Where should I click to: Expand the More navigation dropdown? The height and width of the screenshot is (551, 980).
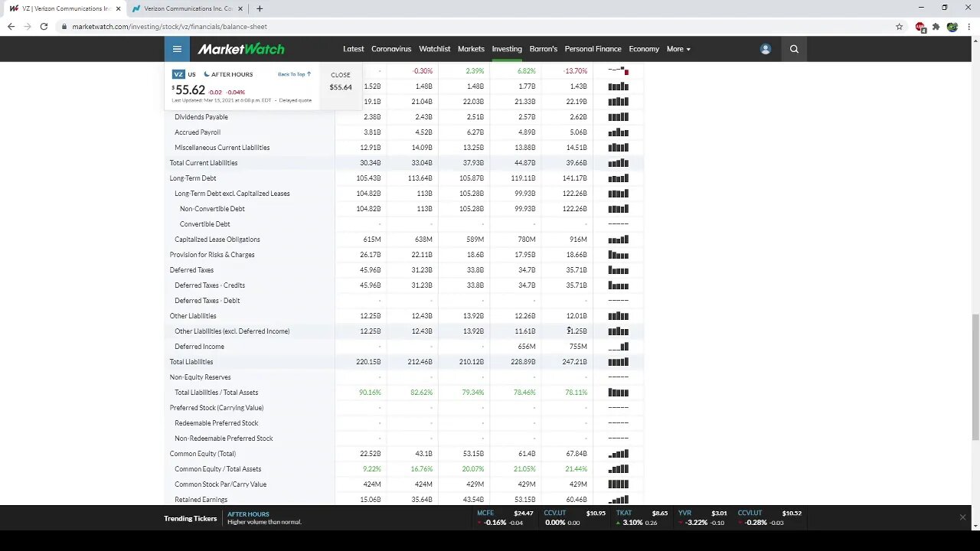coord(678,49)
